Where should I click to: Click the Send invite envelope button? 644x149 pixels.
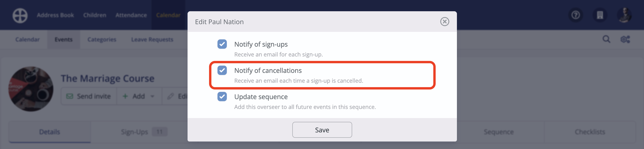[88, 96]
